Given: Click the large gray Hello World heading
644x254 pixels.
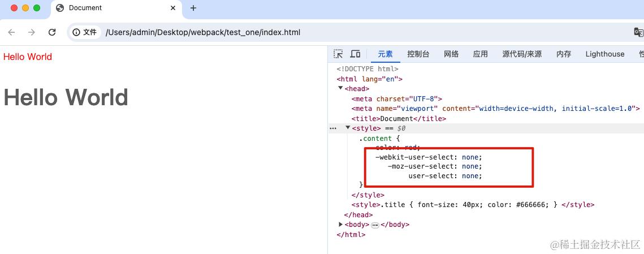Looking at the screenshot, I should click(66, 97).
